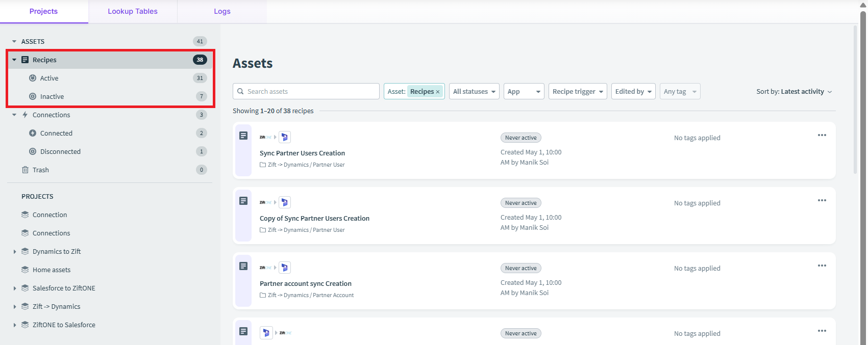The width and height of the screenshot is (868, 345).
Task: Click the Active status icon
Action: pyautogui.click(x=33, y=78)
